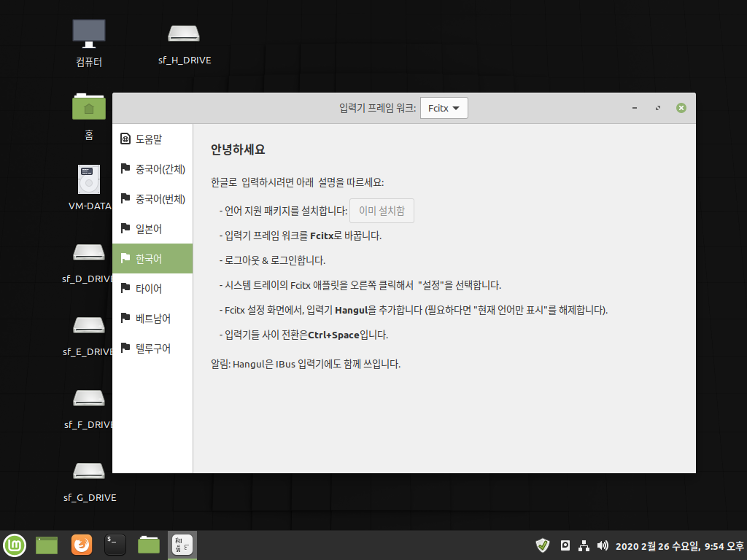The height and width of the screenshot is (560, 747).
Task: Click the line about 입력기 Hangul을 추가합니다
Action: click(x=414, y=310)
